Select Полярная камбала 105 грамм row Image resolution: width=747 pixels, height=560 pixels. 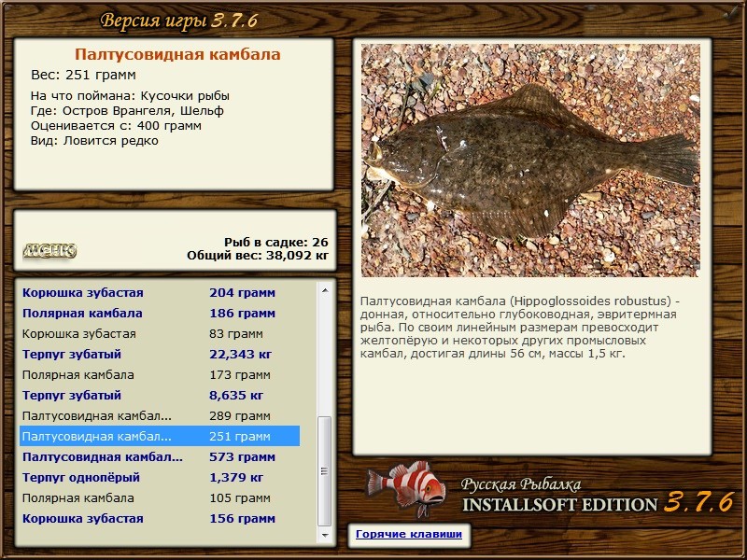(160, 498)
